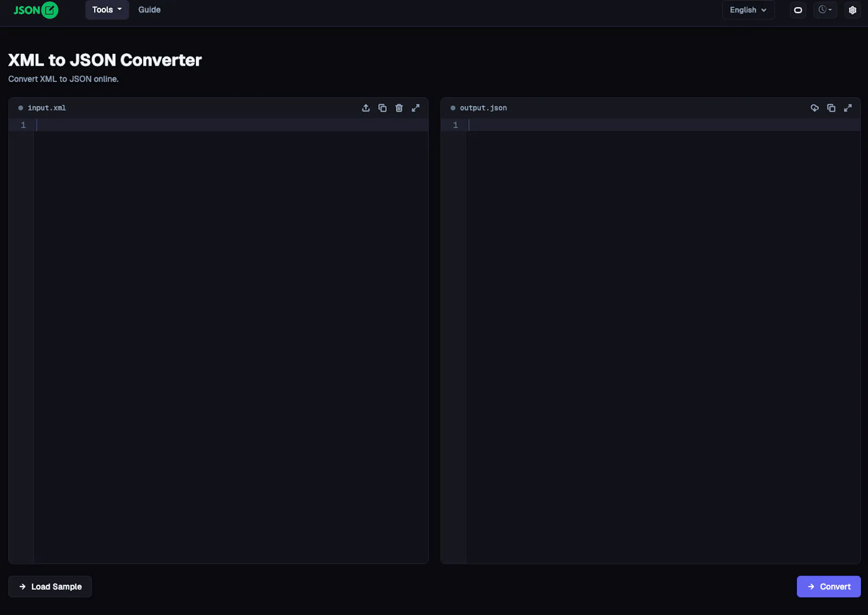Focus the output.json editor area
868x615 pixels.
663,341
